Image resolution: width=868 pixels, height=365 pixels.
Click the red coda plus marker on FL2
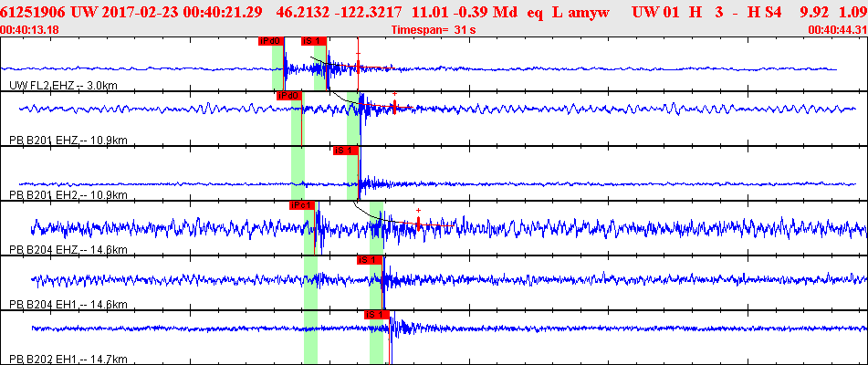358,54
